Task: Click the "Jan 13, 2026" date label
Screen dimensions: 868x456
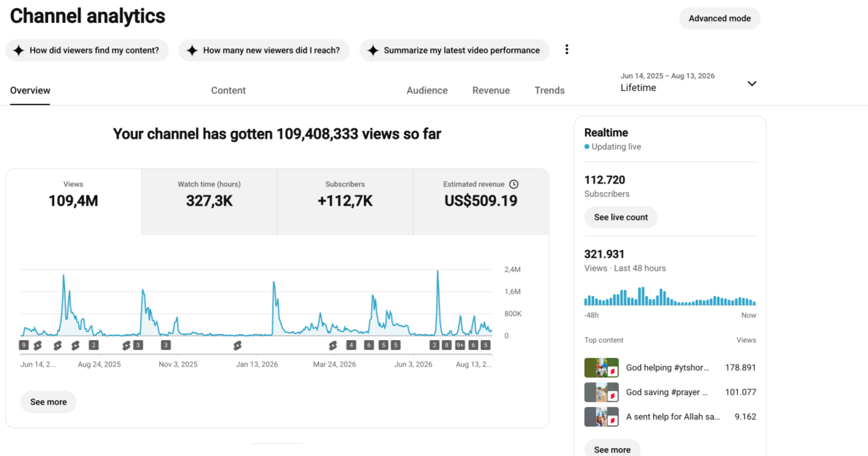Action: coord(257,364)
